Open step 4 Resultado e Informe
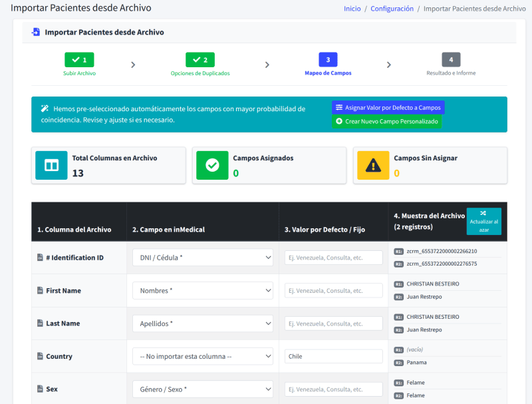532x404 pixels. tap(451, 60)
